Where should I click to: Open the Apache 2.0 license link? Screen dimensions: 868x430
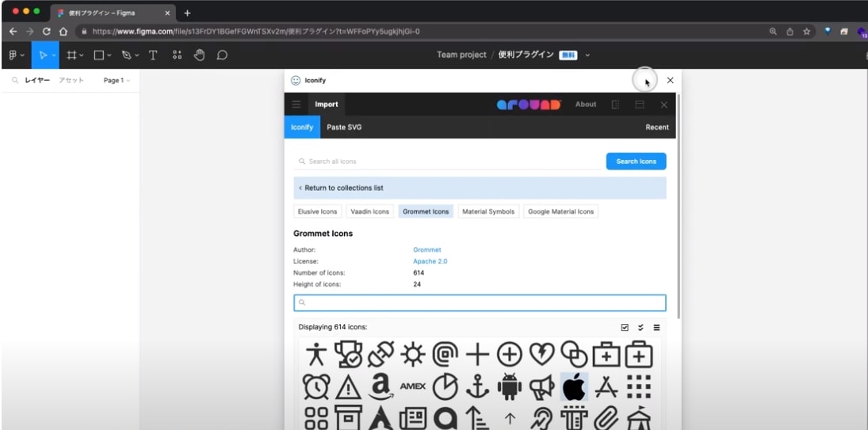430,261
